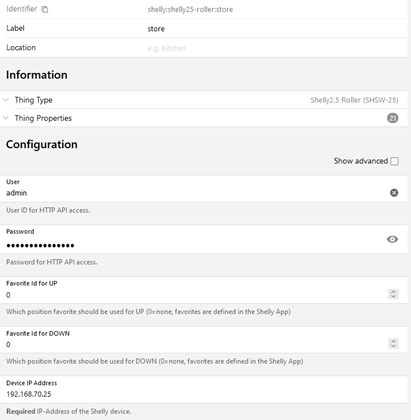Focus the Favorite Id for DOWN field
411x420 pixels.
pos(197,344)
